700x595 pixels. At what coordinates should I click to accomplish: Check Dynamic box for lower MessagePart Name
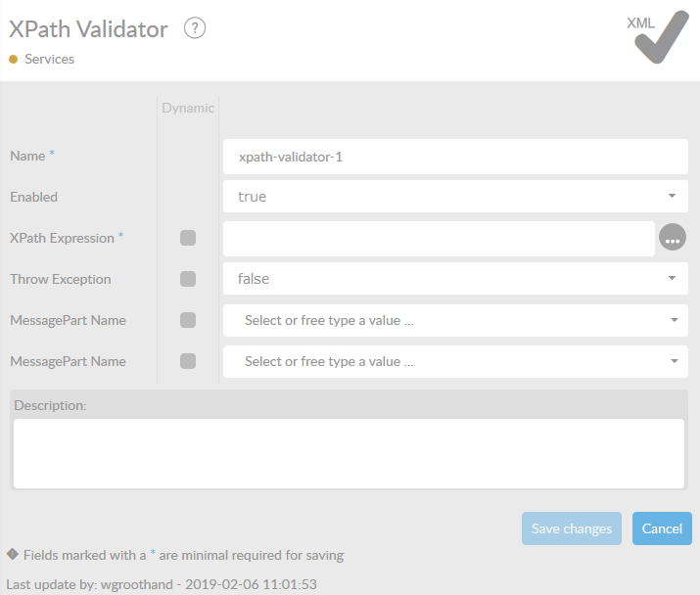[188, 361]
